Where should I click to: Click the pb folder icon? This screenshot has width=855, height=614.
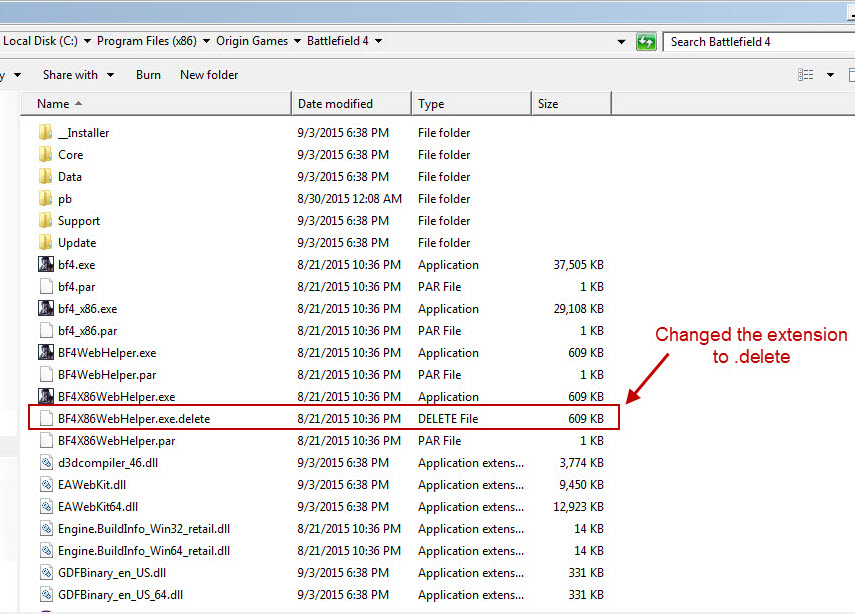[x=46, y=198]
